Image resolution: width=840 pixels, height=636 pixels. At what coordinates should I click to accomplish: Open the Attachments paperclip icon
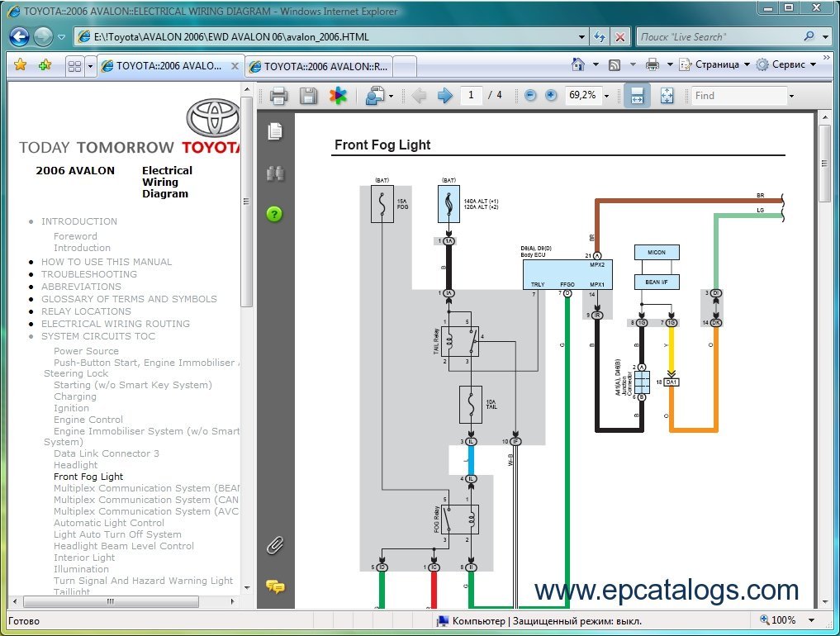[275, 545]
